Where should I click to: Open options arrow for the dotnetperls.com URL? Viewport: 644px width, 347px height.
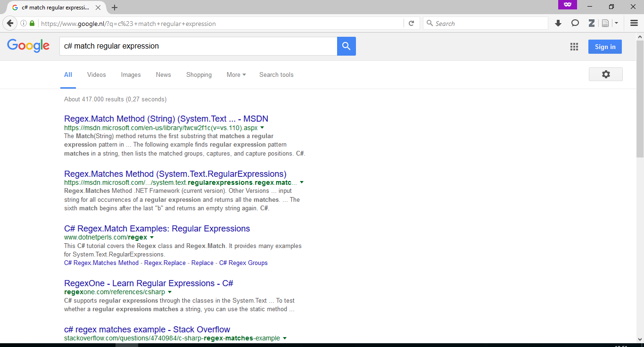(151, 237)
